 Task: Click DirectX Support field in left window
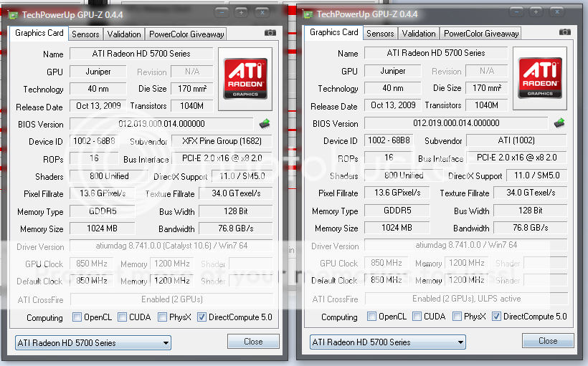[x=242, y=176]
